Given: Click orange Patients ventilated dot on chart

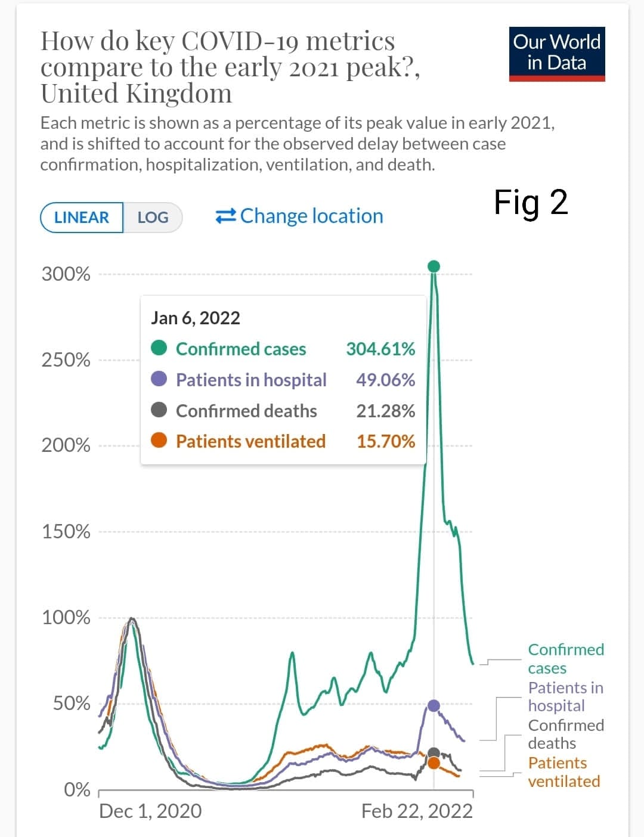Looking at the screenshot, I should coord(434,763).
